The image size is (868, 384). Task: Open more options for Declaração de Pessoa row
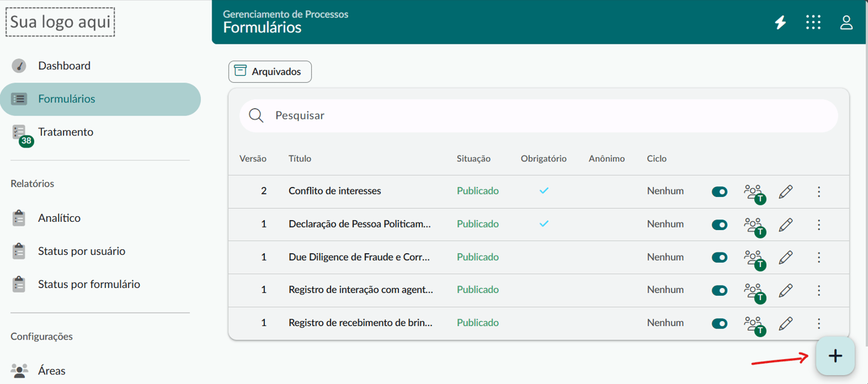click(819, 224)
